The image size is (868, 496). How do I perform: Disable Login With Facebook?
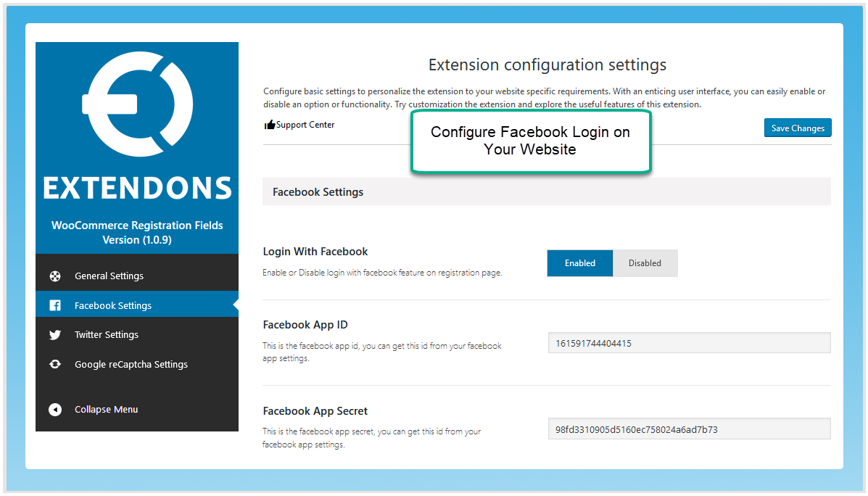(645, 263)
